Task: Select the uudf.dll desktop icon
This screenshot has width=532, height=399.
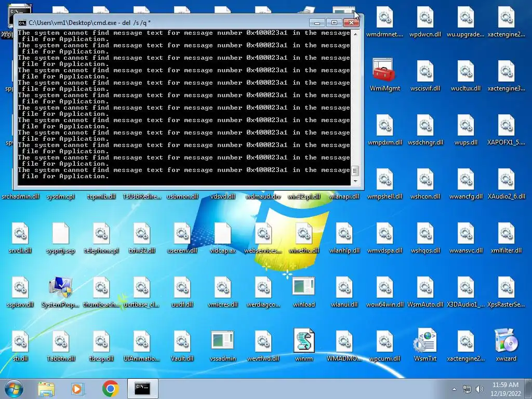Action: point(182,287)
